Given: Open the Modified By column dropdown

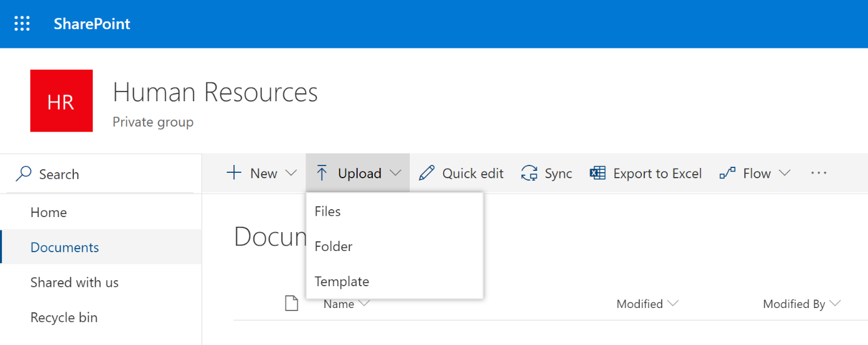Looking at the screenshot, I should pos(802,304).
